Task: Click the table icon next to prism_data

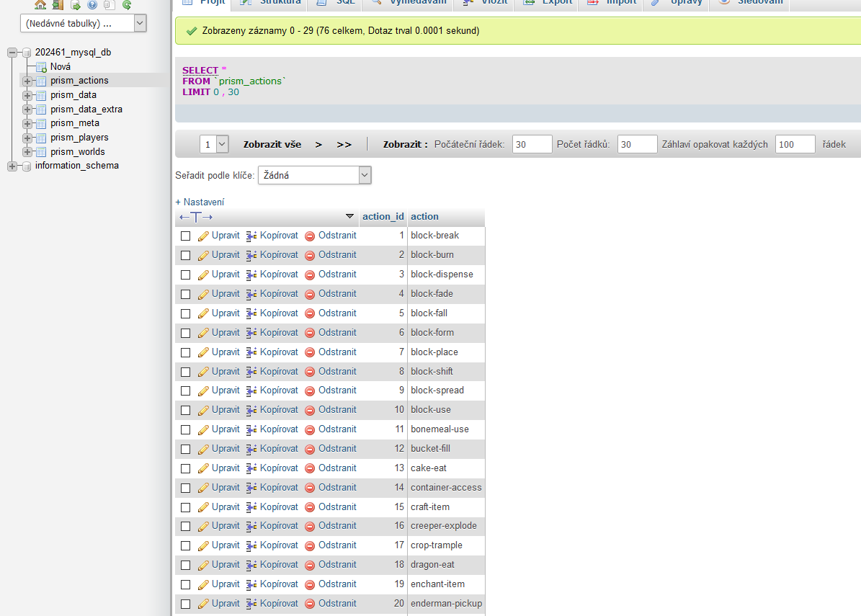Action: click(x=41, y=95)
